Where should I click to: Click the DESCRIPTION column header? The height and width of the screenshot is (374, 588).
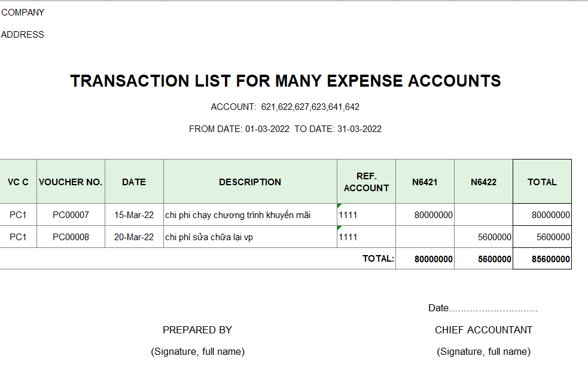tap(250, 182)
